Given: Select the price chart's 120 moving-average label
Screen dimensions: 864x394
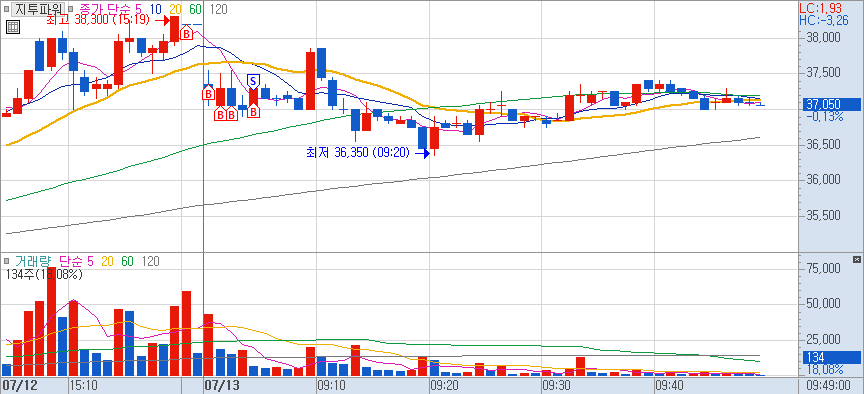Looking at the screenshot, I should (219, 9).
